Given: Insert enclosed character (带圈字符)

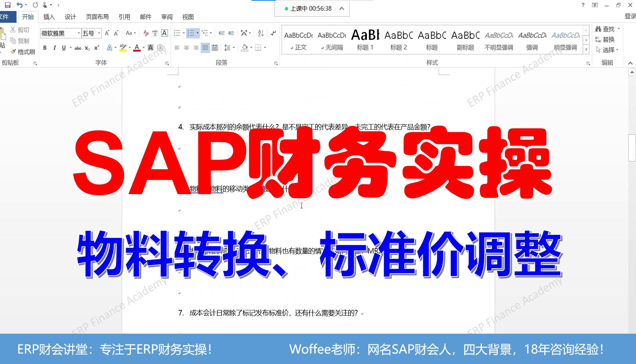Looking at the screenshot, I should tap(161, 48).
